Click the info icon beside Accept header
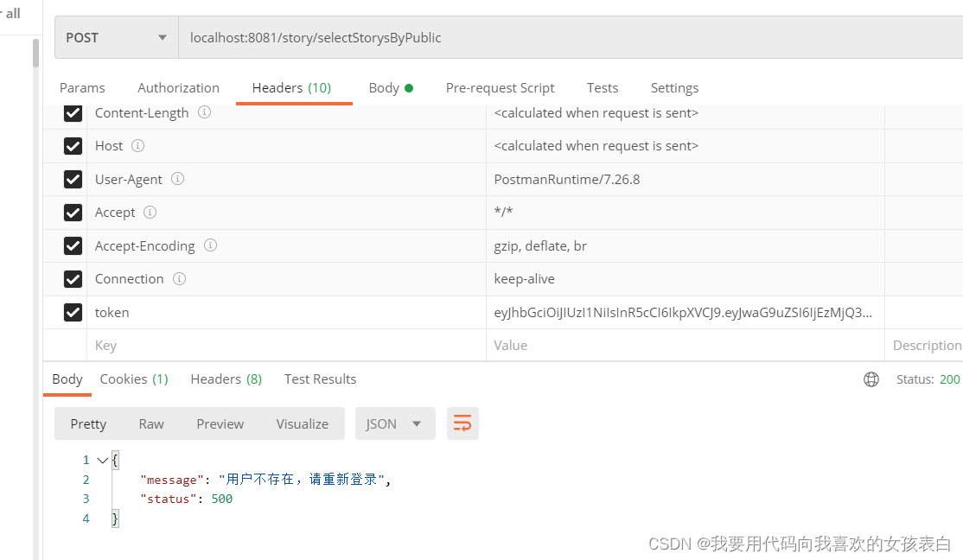Image resolution: width=963 pixels, height=560 pixels. tap(150, 212)
